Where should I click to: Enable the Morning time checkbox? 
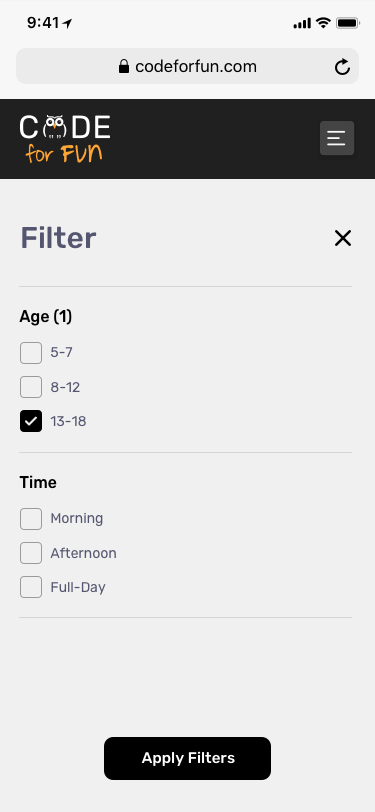point(31,519)
